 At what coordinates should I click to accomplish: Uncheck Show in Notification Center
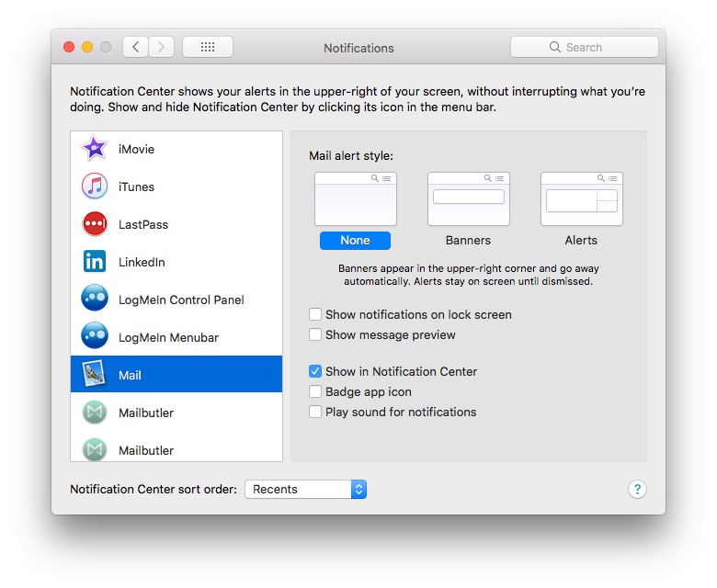click(x=315, y=371)
